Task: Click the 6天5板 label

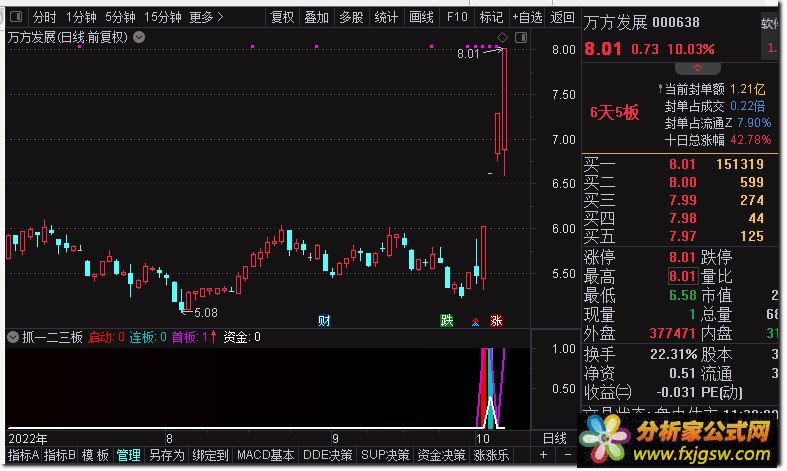Action: point(614,112)
